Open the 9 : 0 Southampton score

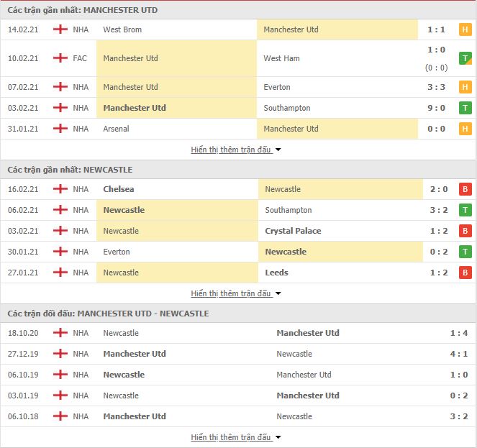click(436, 108)
